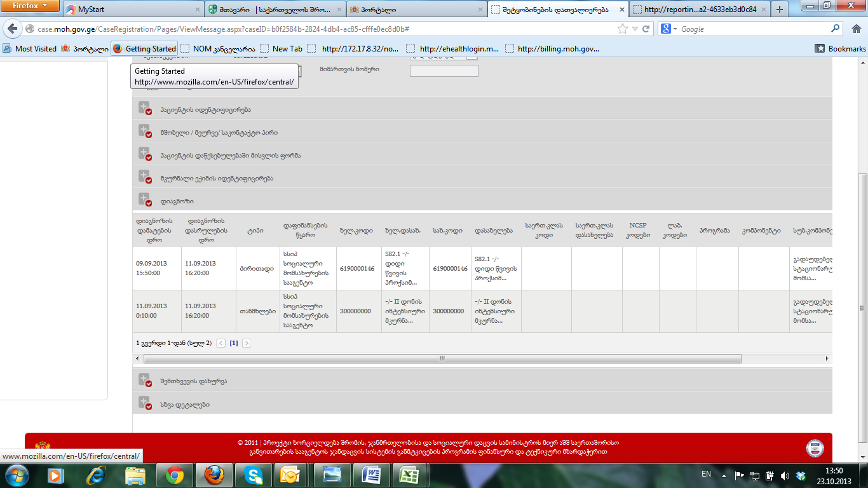The image size is (868, 488).
Task: Click the volume speaker icon in system tray
Action: pos(785,475)
